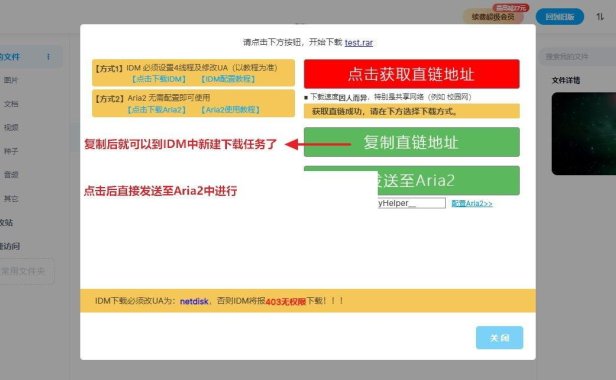Open the test.rar file link
The width and height of the screenshot is (616, 380).
tap(359, 42)
